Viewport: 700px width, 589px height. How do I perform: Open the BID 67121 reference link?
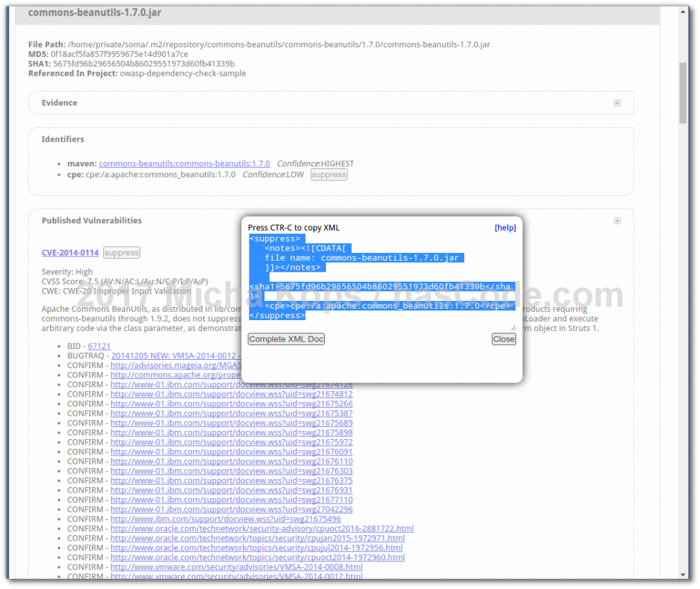click(99, 345)
